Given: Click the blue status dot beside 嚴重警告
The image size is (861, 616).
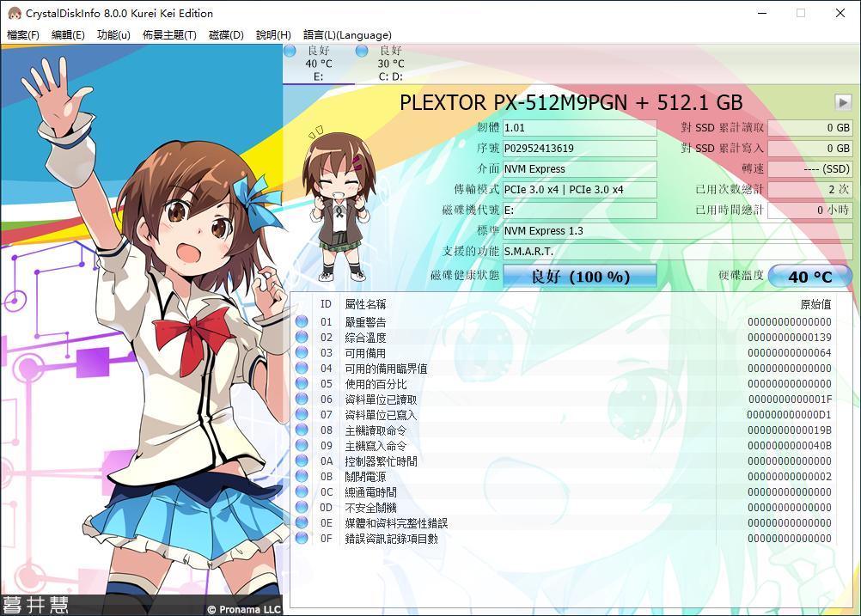Looking at the screenshot, I should click(302, 321).
